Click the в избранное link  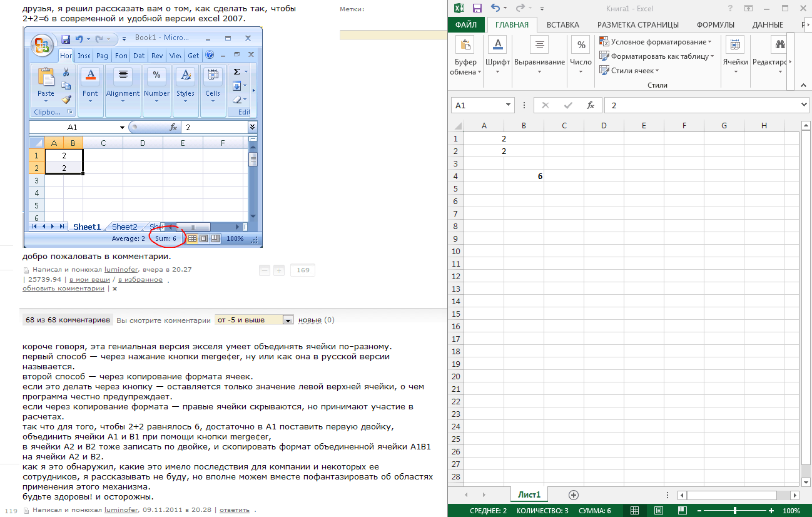pos(141,280)
